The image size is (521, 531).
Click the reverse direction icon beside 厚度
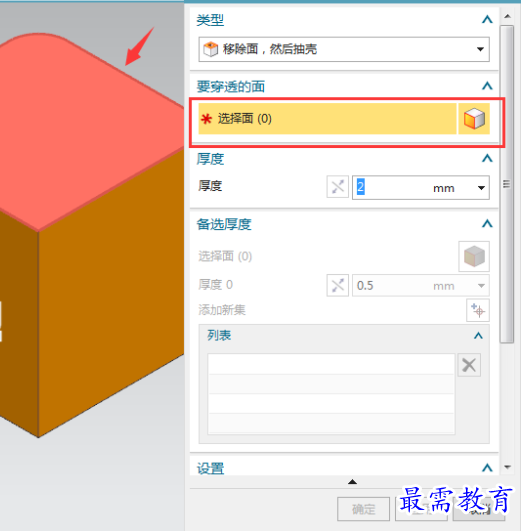click(x=337, y=187)
